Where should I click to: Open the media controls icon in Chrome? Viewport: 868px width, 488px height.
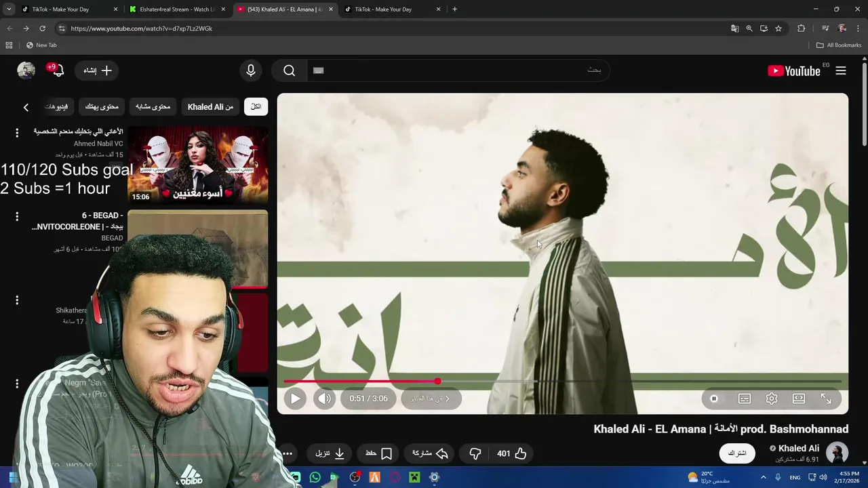(x=825, y=28)
